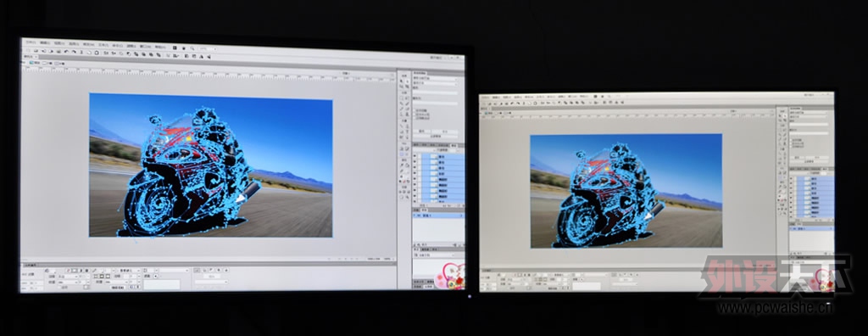Open the Window menu on the left monitor
The image size is (868, 336).
coord(145,46)
